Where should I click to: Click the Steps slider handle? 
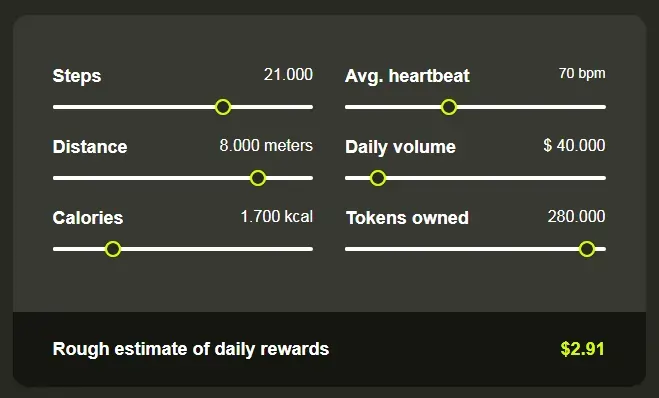click(223, 107)
